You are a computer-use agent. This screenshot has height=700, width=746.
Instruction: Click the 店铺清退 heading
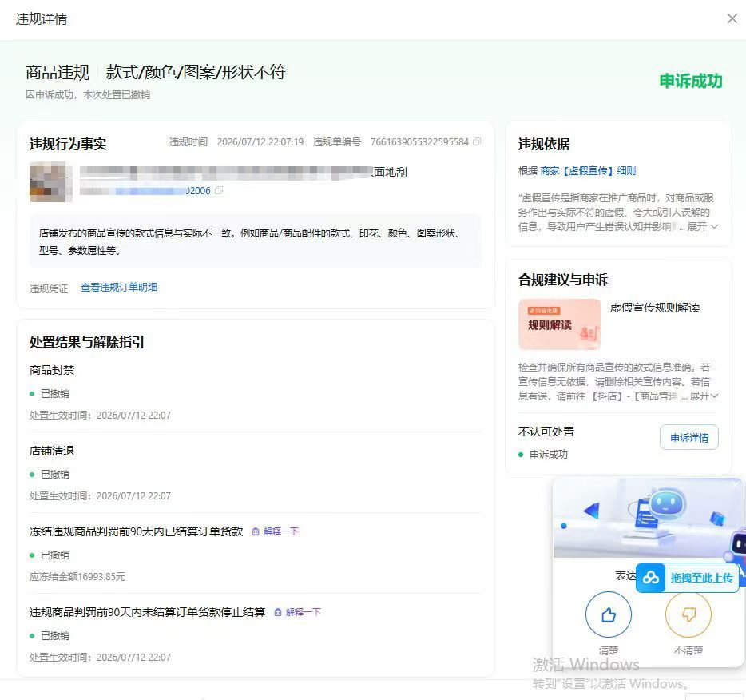52,451
